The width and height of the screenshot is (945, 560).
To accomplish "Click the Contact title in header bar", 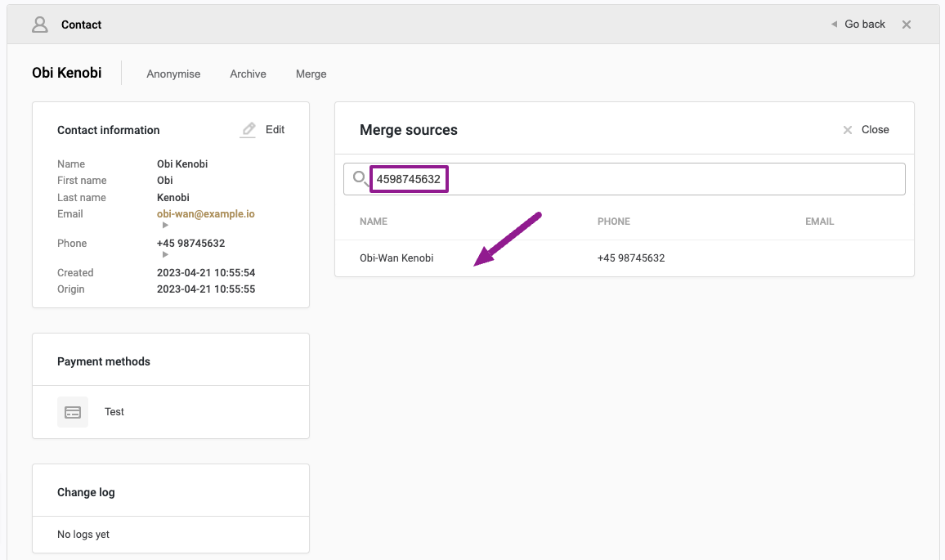I will (82, 25).
